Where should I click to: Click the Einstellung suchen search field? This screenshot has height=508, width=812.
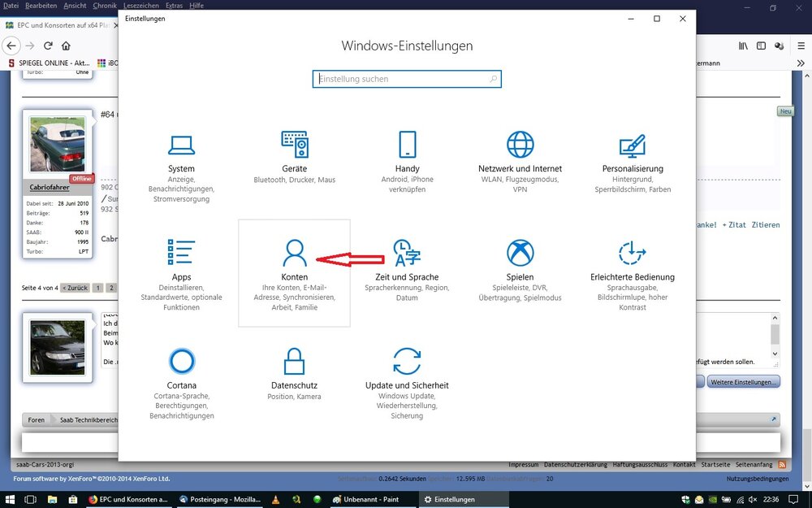tap(407, 79)
